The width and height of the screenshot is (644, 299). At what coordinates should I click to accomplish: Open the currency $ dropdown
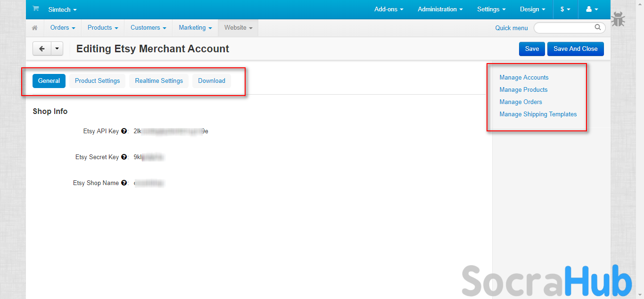(x=565, y=9)
